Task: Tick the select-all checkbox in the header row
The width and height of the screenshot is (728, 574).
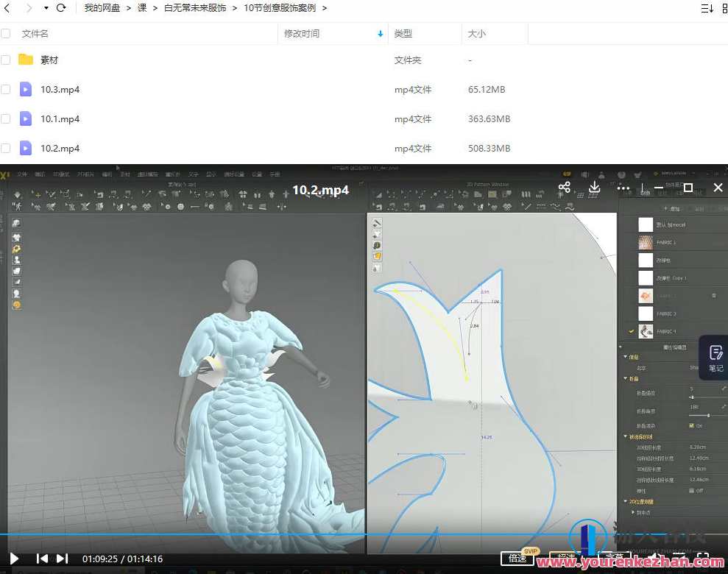Action: click(x=5, y=33)
